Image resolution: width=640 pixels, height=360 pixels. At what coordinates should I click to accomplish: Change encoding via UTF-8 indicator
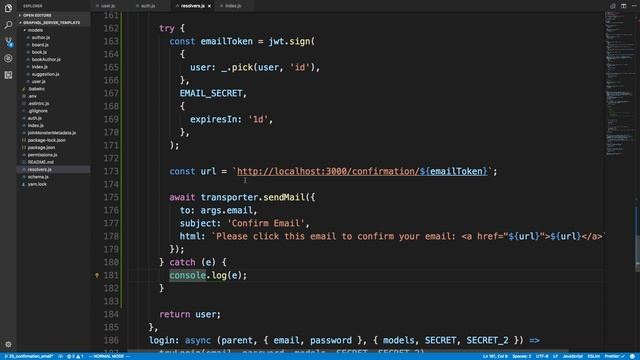tap(542, 356)
